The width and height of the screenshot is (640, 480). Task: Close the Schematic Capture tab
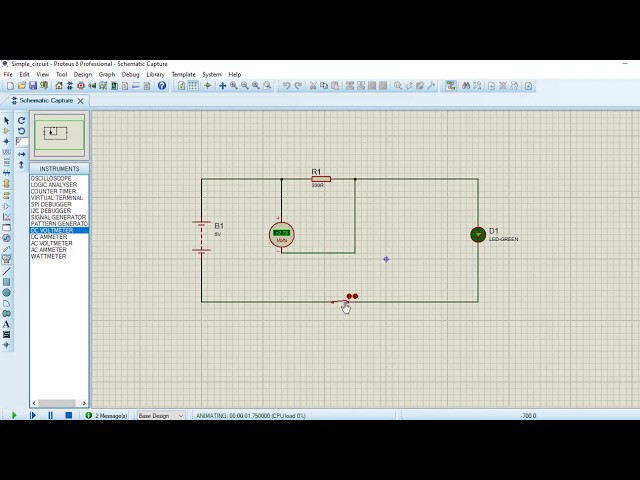(x=80, y=101)
